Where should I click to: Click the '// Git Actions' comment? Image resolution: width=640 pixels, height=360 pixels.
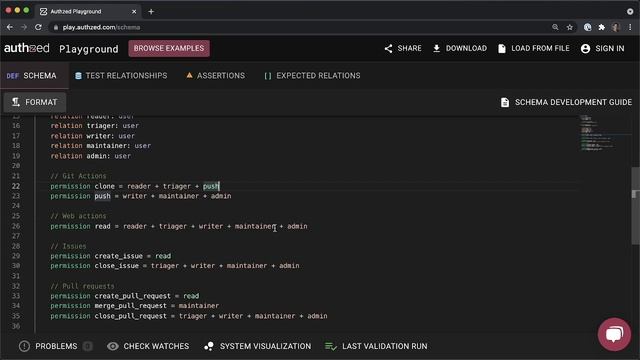(78, 176)
